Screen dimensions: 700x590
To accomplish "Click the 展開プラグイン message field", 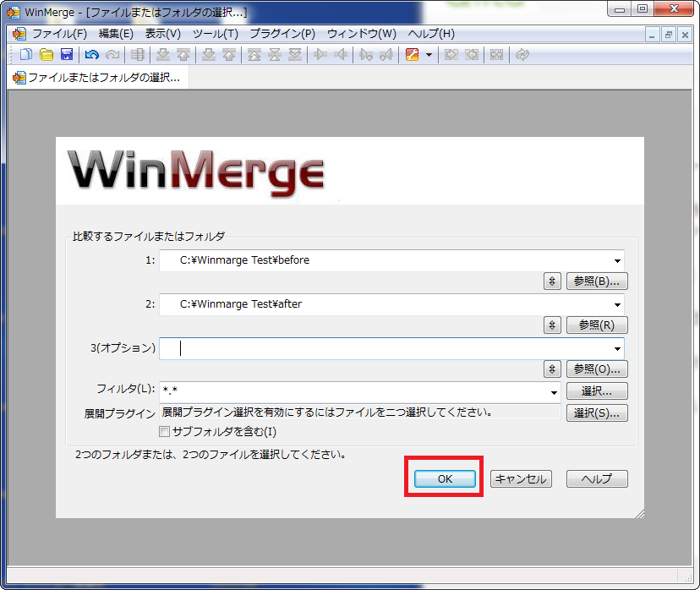I will 360,412.
